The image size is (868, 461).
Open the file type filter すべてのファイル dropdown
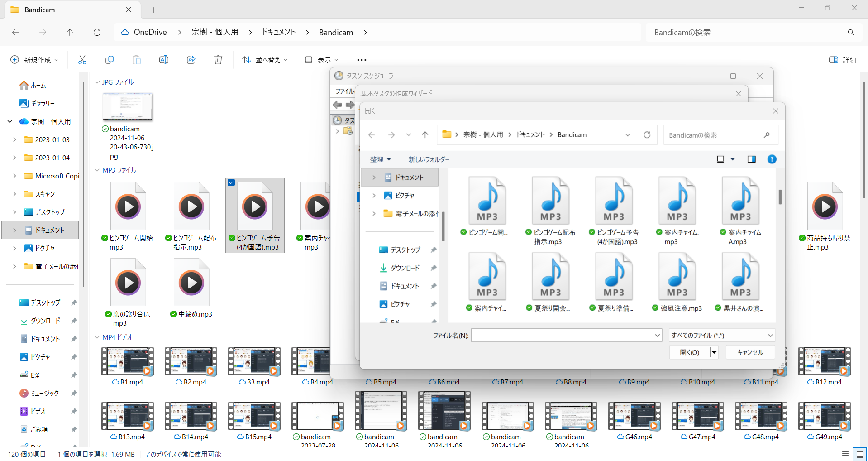(x=722, y=336)
